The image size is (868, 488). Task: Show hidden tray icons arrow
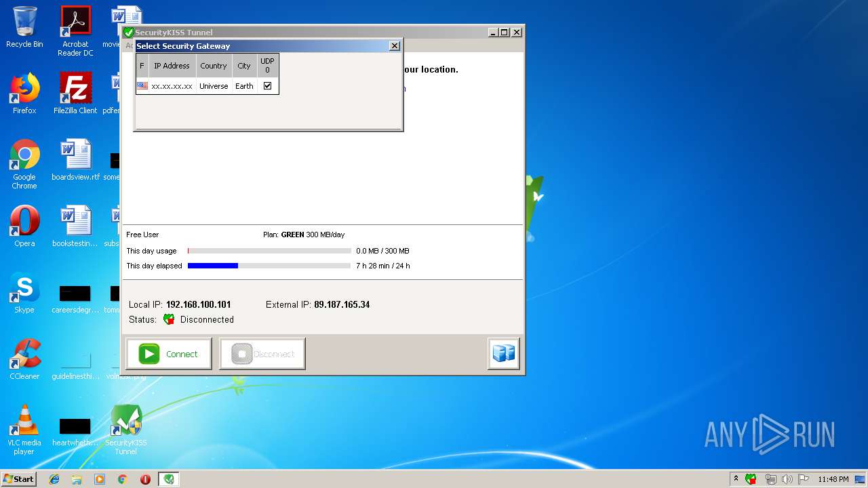point(736,479)
